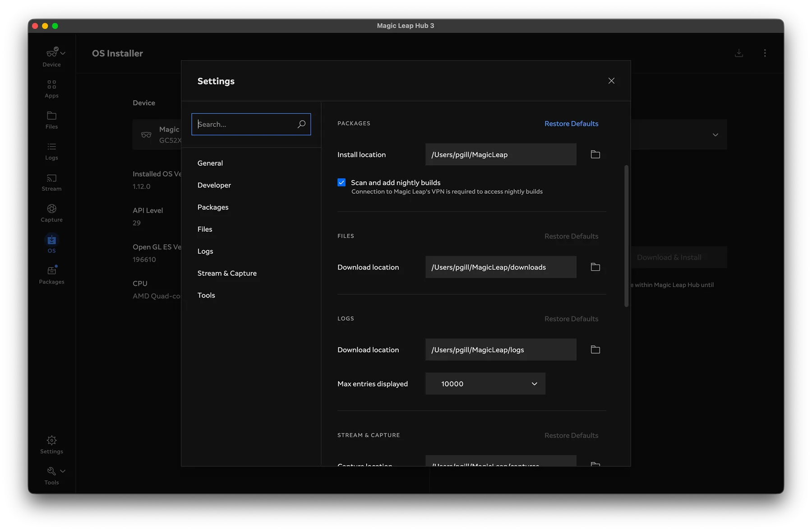Open the Logs sidebar icon
Image resolution: width=812 pixels, height=531 pixels.
[x=51, y=147]
